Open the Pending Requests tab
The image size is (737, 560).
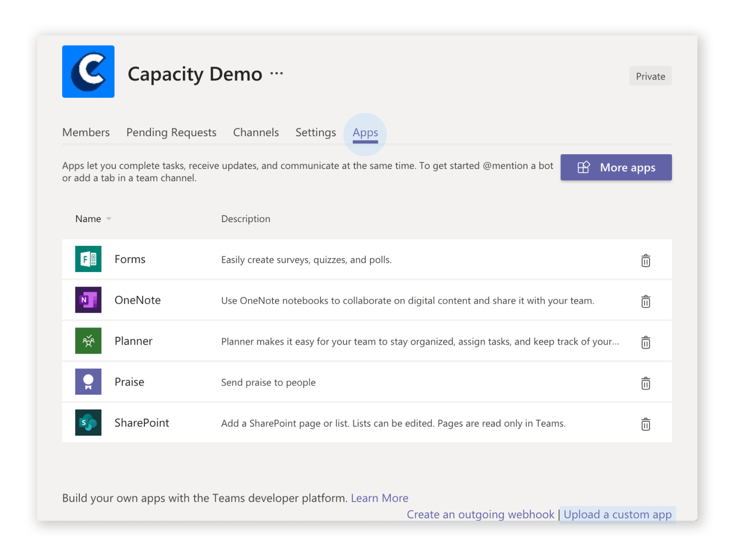pos(171,132)
